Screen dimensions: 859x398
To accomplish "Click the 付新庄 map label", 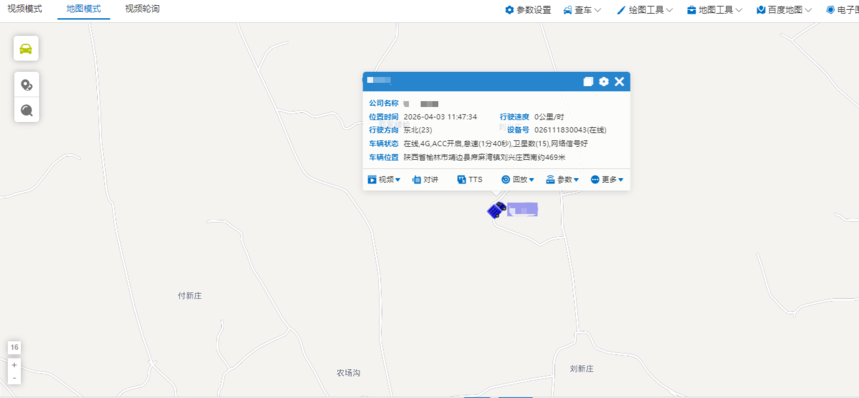I will coord(190,296).
